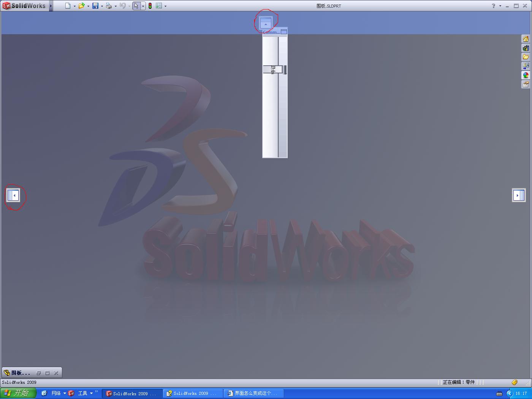Open the Open file dropdown arrow
The image size is (532, 399).
click(88, 6)
